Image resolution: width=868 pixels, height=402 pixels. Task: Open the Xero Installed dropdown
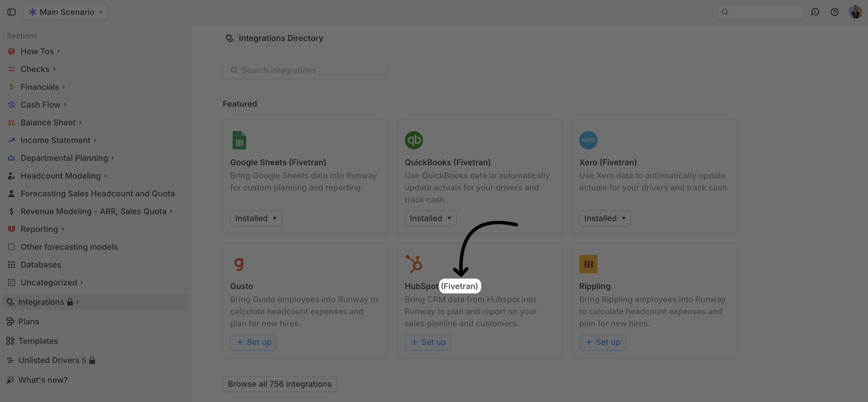tap(605, 218)
